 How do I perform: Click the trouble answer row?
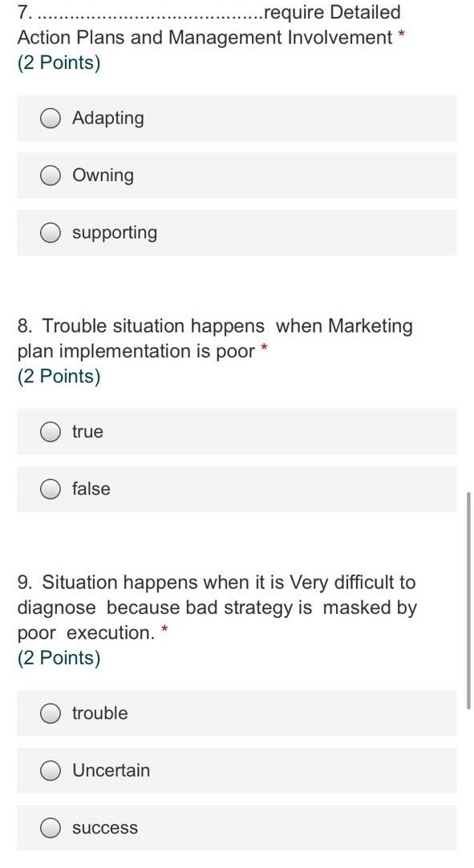237,713
